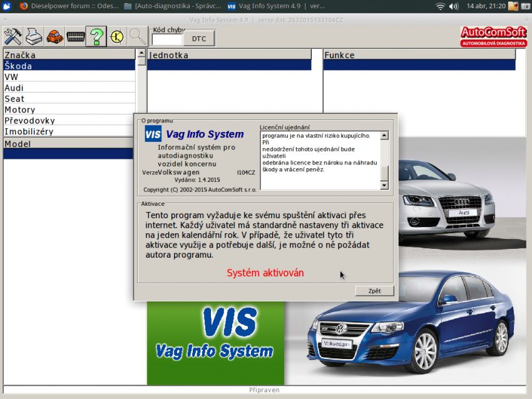Select VW in the Značka list

tap(69, 77)
